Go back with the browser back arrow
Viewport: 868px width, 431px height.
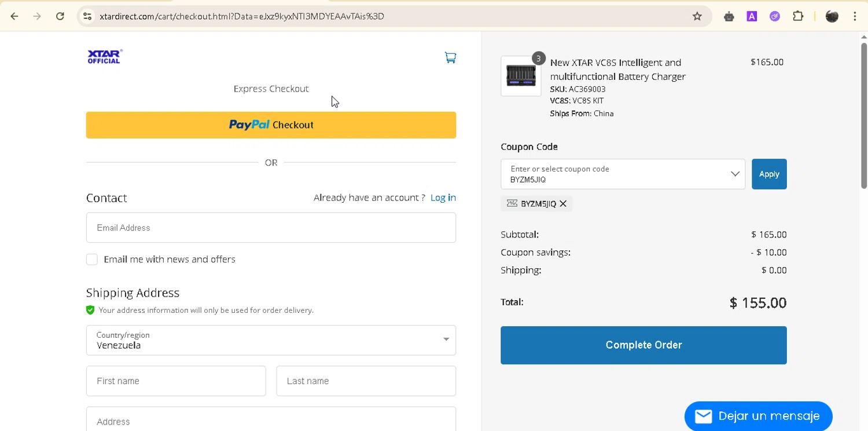click(x=14, y=16)
